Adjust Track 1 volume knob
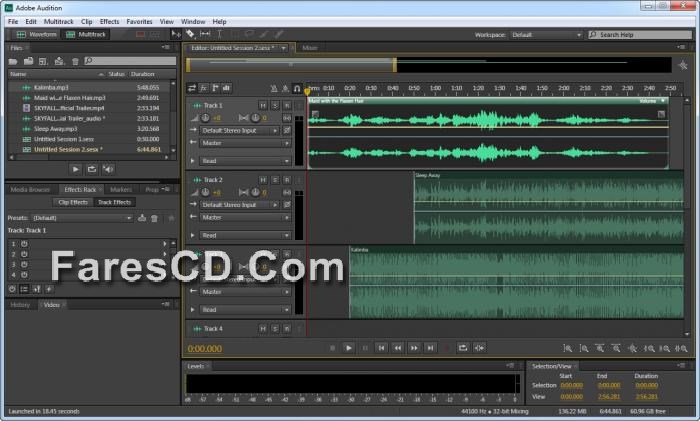Viewport: 700px width, 421px height. point(205,118)
